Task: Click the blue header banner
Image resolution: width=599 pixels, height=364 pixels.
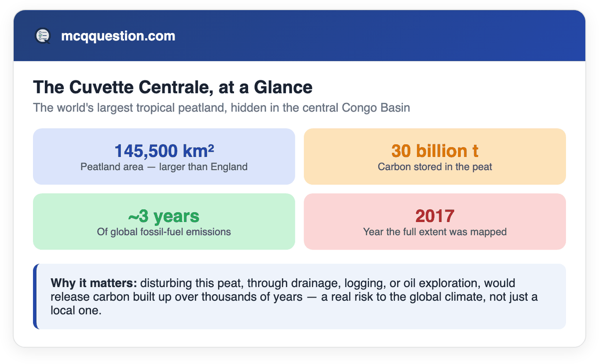Action: (299, 36)
